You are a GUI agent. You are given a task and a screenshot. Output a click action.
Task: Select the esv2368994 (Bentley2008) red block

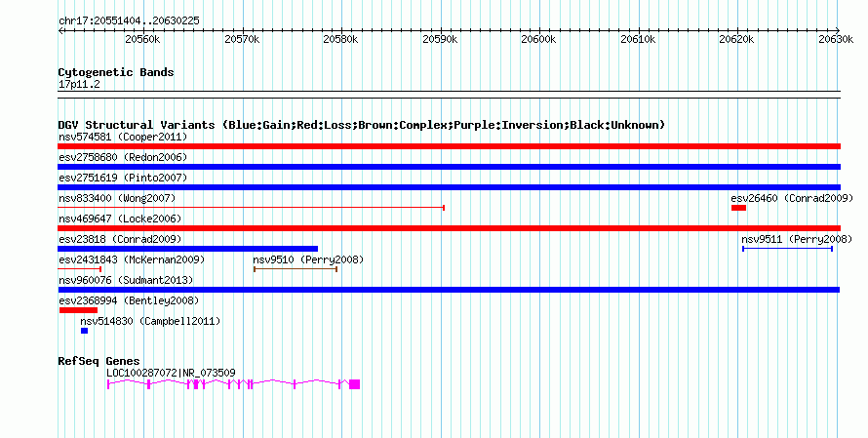coord(79,310)
